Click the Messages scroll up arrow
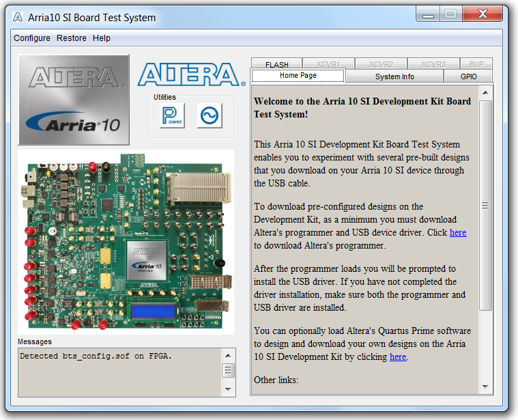Viewport: 518px width, 420px height. coord(228,356)
